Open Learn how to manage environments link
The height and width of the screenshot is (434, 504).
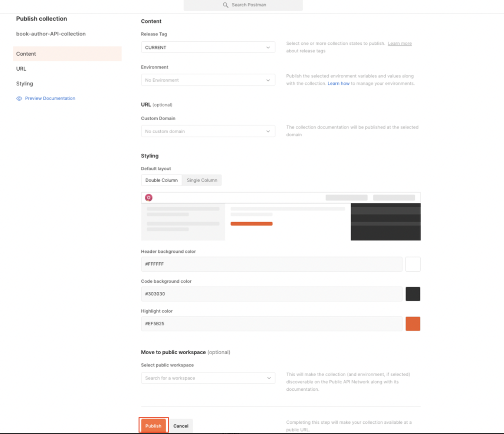click(338, 84)
